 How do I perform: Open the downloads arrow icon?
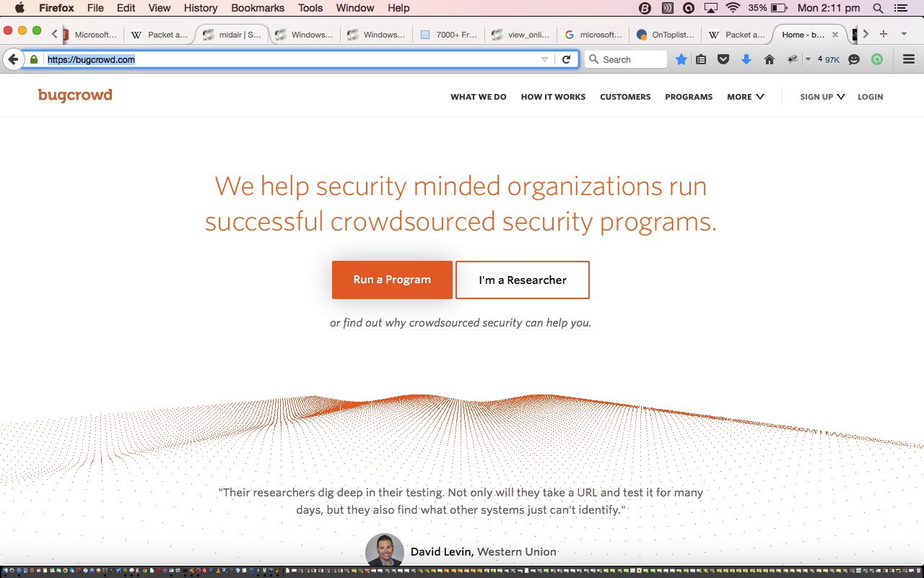pos(746,59)
